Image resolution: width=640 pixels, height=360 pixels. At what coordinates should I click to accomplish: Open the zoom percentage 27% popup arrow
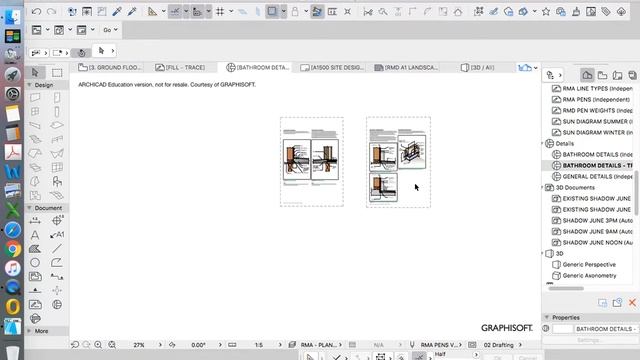(x=160, y=345)
